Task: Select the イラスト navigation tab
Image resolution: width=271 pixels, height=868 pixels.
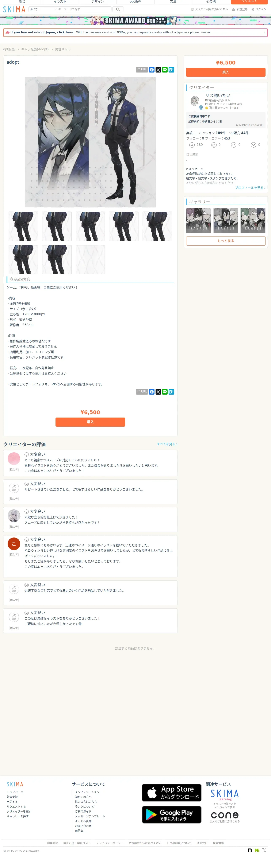Action: [60, 2]
